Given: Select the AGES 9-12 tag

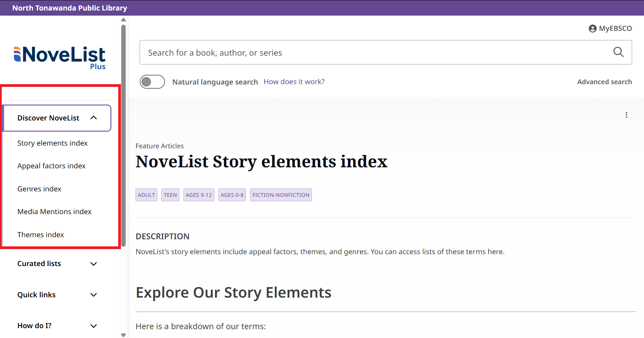Looking at the screenshot, I should pos(199,195).
